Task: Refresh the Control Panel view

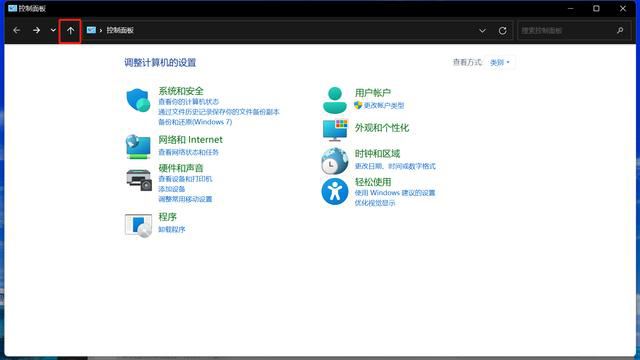Action: pos(502,31)
